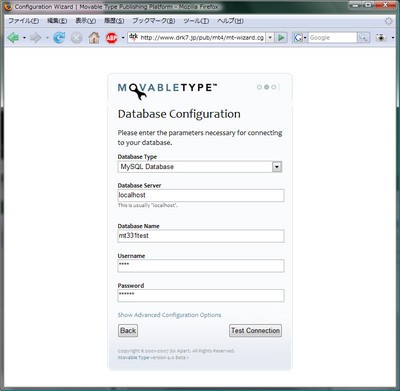
Task: Click the Google search magnifier icon
Action: pyautogui.click(x=363, y=38)
